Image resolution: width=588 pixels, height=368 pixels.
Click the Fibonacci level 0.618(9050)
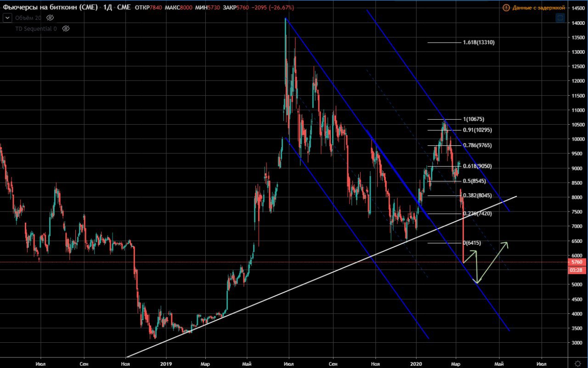pos(477,166)
